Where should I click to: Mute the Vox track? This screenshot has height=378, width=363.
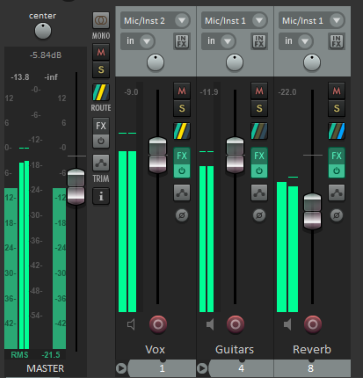(182, 91)
